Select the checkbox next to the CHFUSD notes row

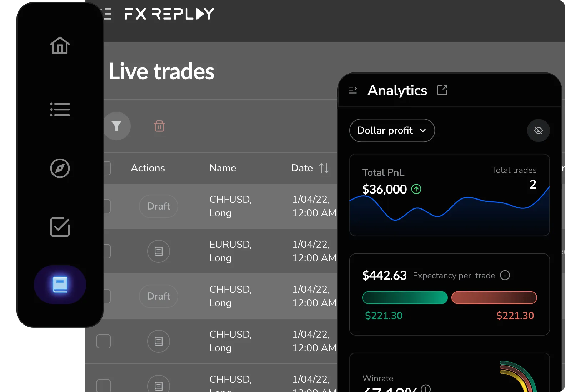(x=103, y=341)
